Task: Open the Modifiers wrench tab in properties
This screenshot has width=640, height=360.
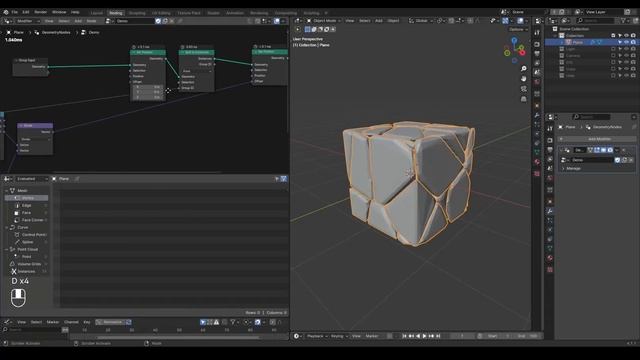Action: click(550, 211)
